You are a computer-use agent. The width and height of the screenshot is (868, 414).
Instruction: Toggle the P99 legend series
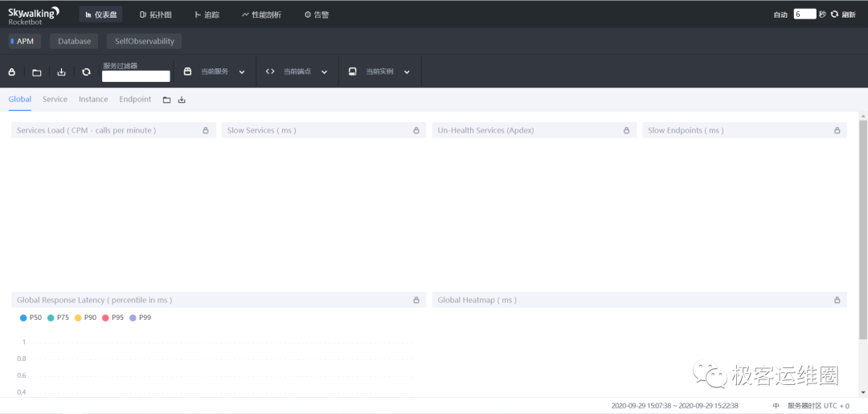point(140,318)
